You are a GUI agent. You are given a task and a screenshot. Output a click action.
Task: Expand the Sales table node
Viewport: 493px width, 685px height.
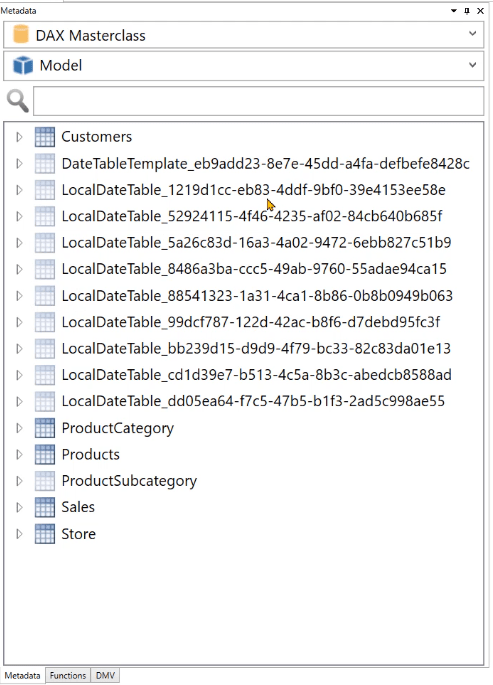point(19,507)
